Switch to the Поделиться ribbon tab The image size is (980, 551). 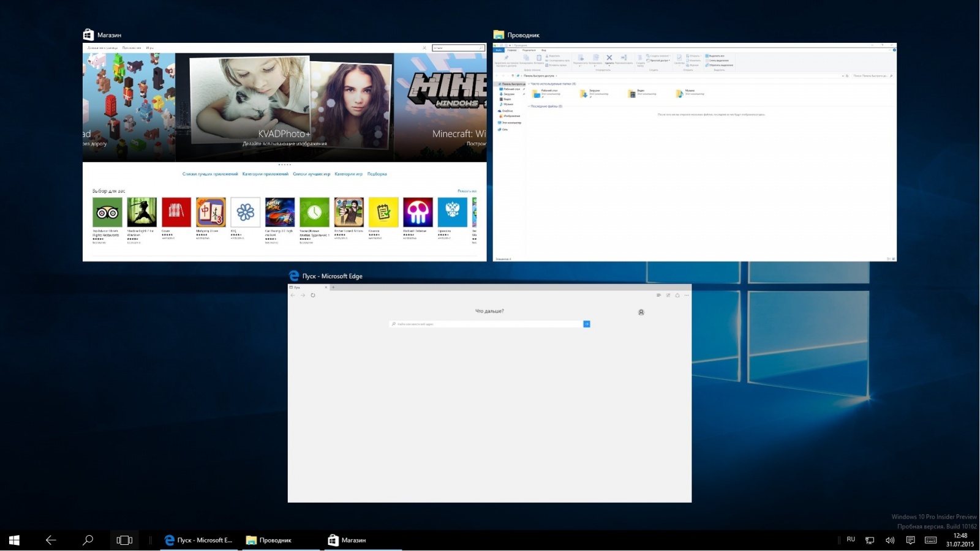[x=529, y=50]
